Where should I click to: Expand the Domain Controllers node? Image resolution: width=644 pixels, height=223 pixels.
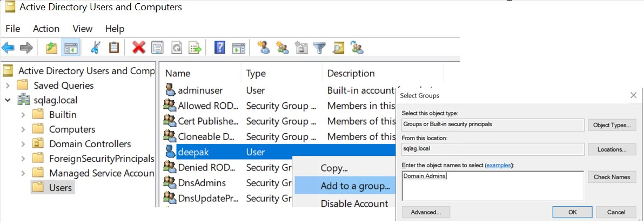click(x=23, y=143)
